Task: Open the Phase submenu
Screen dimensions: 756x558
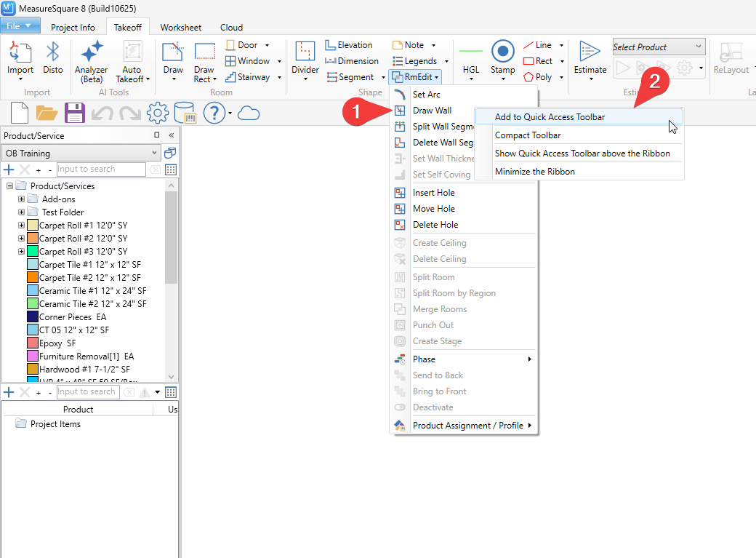Action: click(463, 359)
